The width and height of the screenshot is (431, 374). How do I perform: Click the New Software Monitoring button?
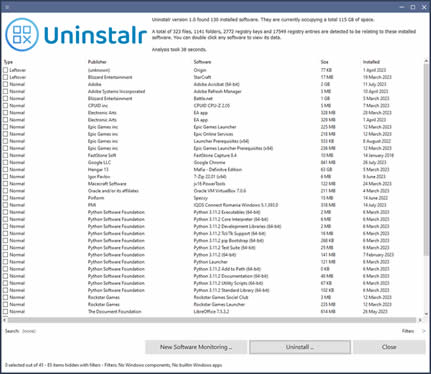coord(196,347)
